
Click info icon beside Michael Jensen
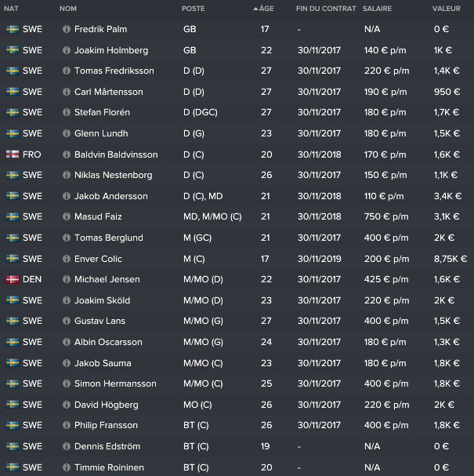(66, 280)
